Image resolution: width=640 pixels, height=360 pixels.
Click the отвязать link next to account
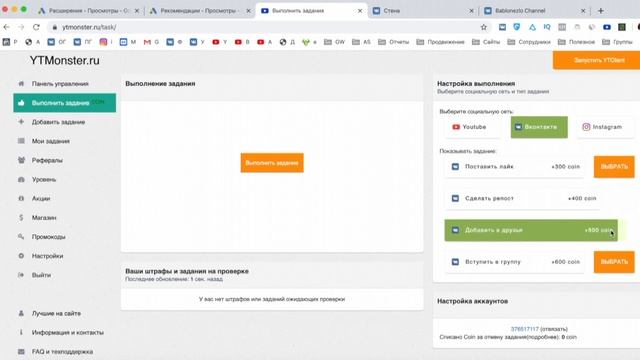tap(553, 329)
